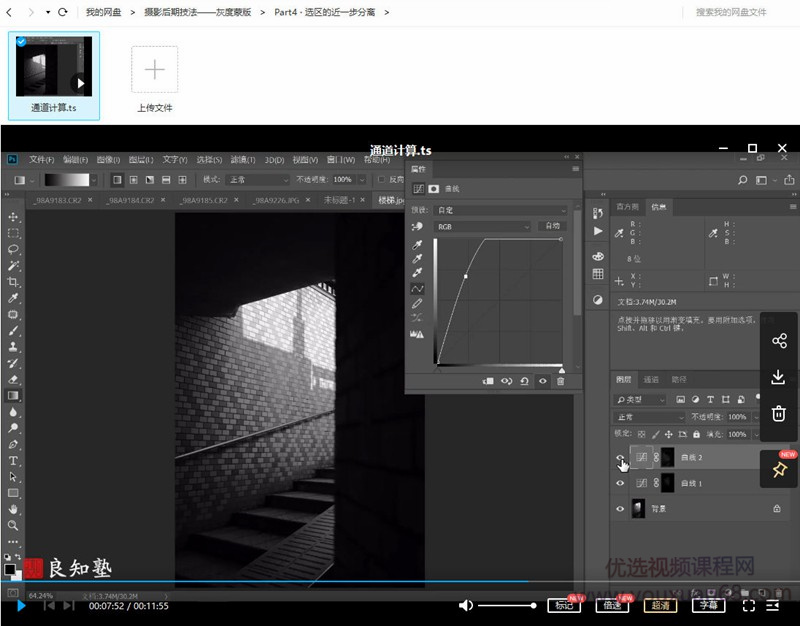Enter fullscreen video mode
The width and height of the screenshot is (800, 626).
[748, 605]
